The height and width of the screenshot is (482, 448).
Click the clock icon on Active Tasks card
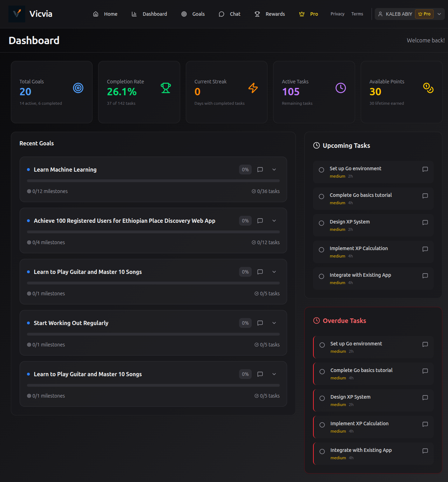click(x=340, y=88)
